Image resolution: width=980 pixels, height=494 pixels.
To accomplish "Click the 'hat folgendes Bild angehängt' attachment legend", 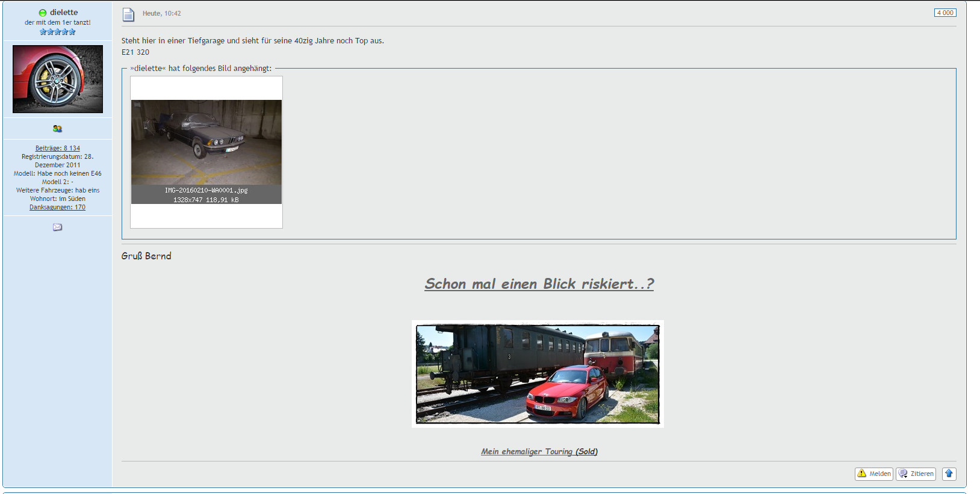I will pyautogui.click(x=201, y=69).
